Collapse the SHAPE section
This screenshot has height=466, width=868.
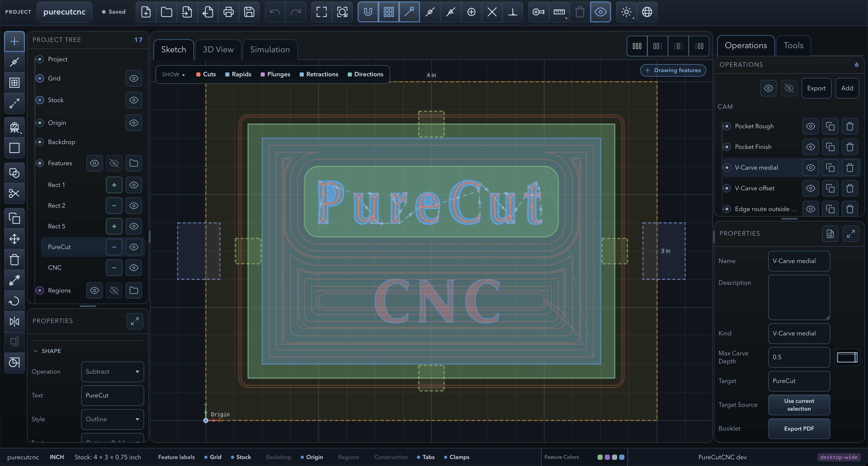tap(48, 351)
